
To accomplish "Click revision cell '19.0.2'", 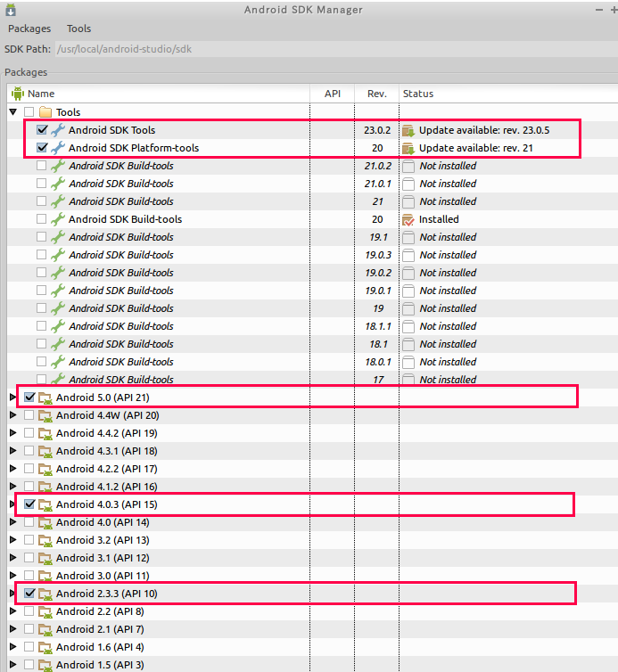I will pos(378,273).
